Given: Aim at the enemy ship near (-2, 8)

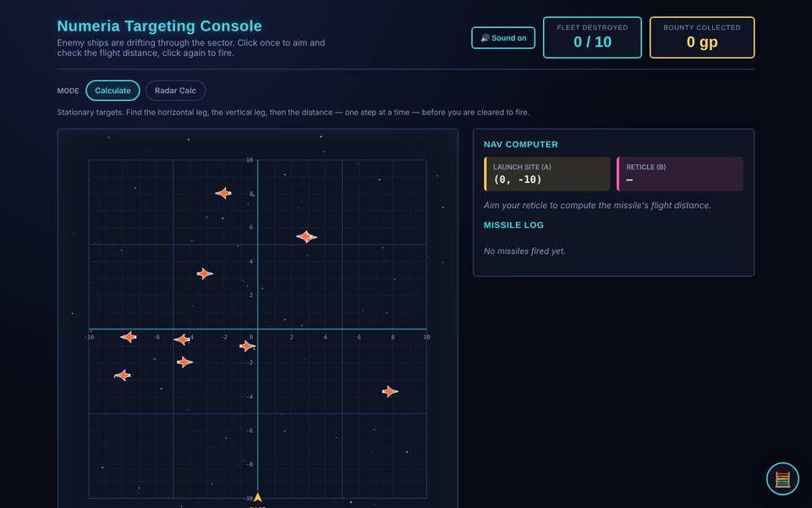Looking at the screenshot, I should click(223, 193).
